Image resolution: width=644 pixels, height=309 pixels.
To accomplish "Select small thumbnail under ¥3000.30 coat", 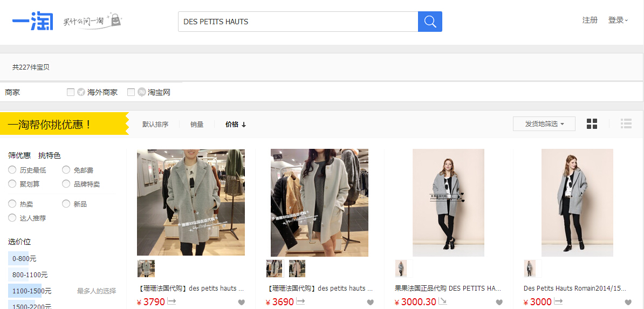I will pyautogui.click(x=401, y=269).
